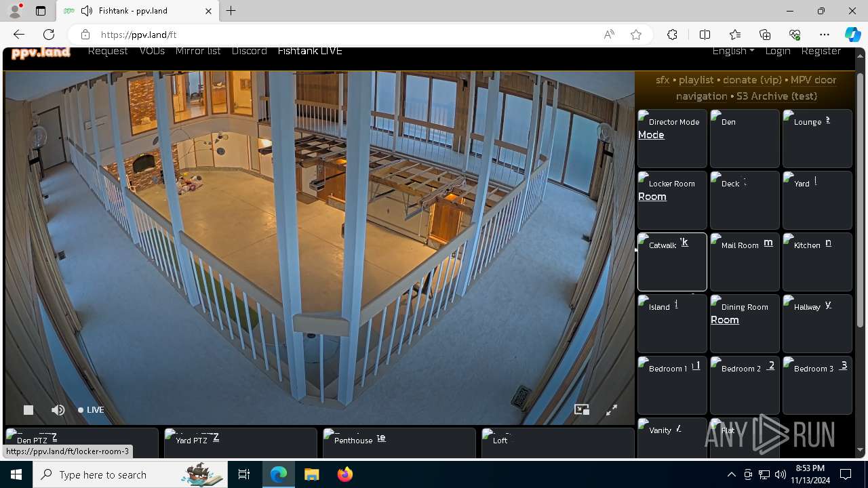Switch to the Lounge camera
Image resolution: width=868 pixels, height=488 pixels.
tap(817, 138)
